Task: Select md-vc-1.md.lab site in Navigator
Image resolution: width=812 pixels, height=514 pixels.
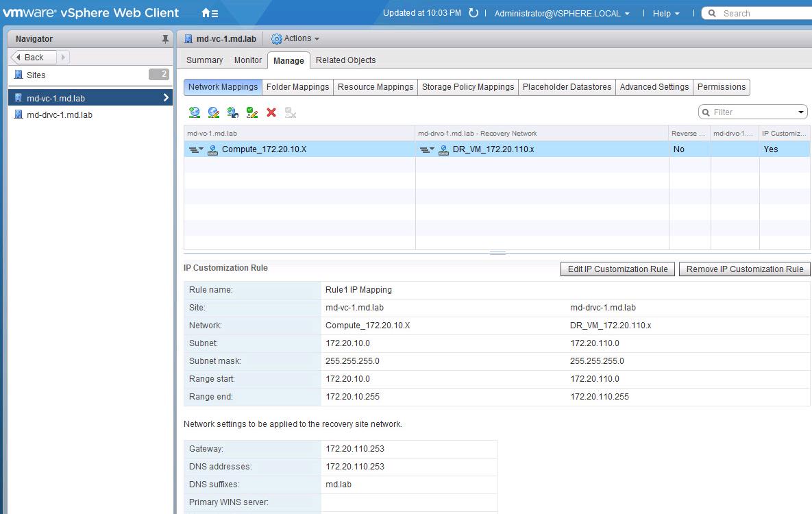Action: [90, 97]
